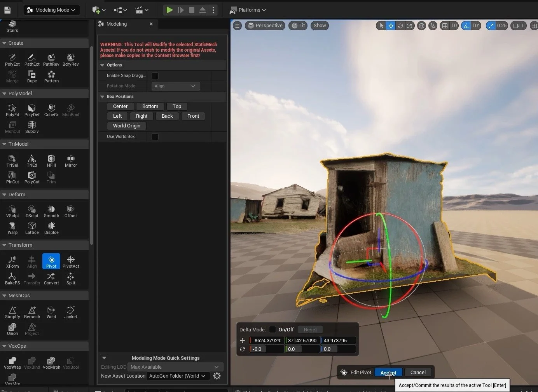538x392 pixels.
Task: Toggle the Use World Box option
Action: point(155,136)
